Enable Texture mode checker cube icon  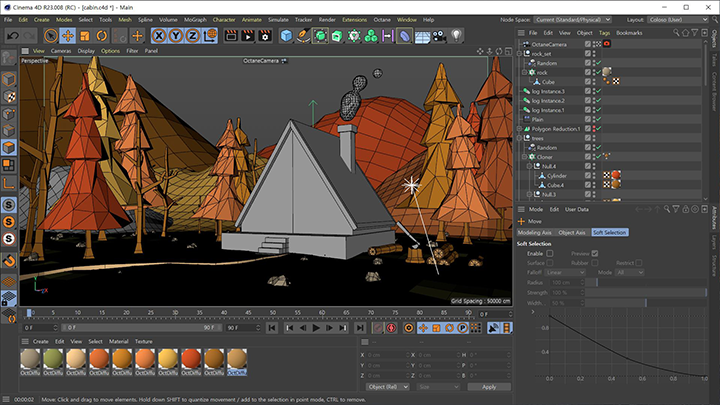click(x=9, y=96)
